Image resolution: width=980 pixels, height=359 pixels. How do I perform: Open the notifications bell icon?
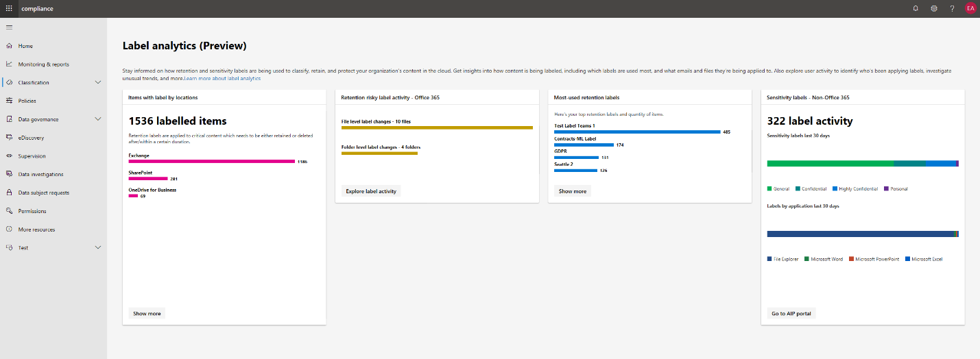[x=916, y=8]
